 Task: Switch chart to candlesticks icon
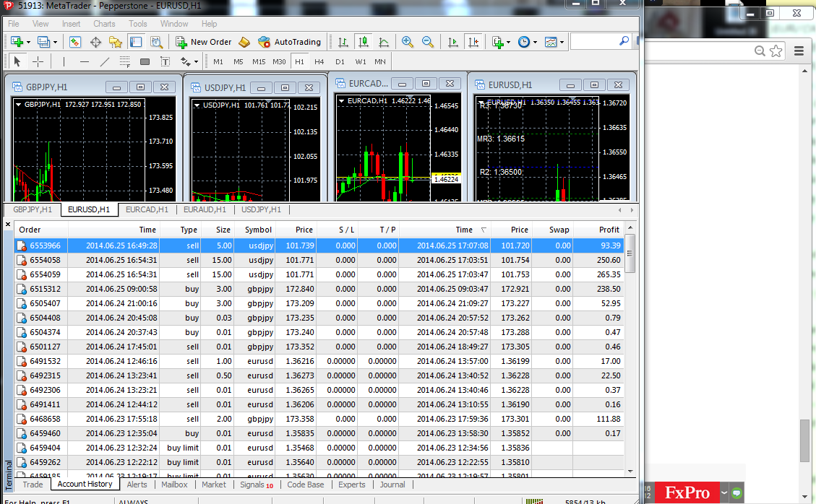[364, 42]
